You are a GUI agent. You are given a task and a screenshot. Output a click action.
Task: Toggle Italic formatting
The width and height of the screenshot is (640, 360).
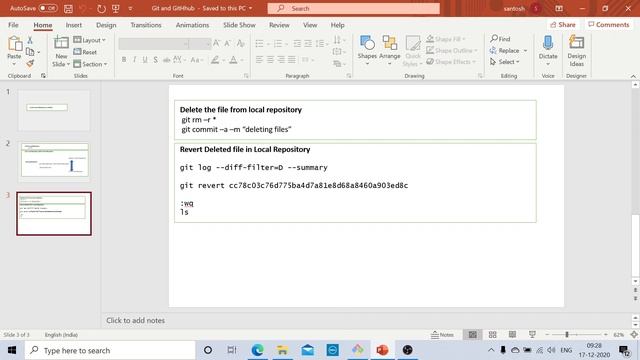tap(134, 60)
